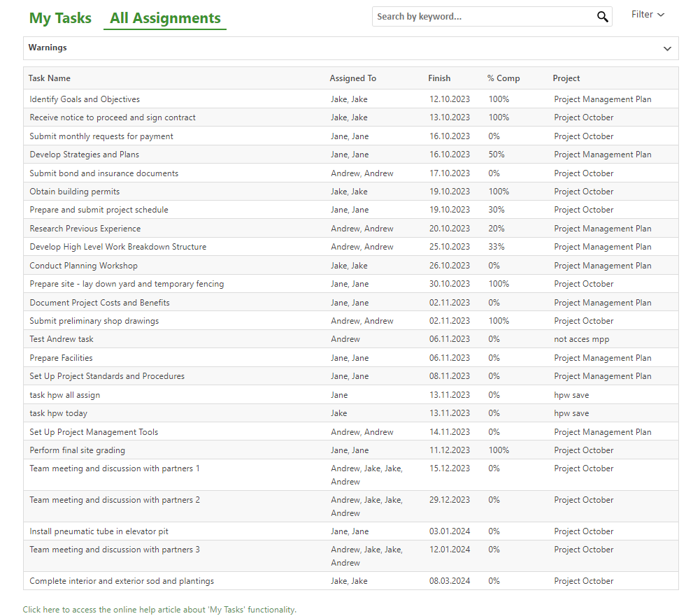Viewport: 693px width, 616px height.
Task: Expand the Warnings panel chevron
Action: point(667,49)
